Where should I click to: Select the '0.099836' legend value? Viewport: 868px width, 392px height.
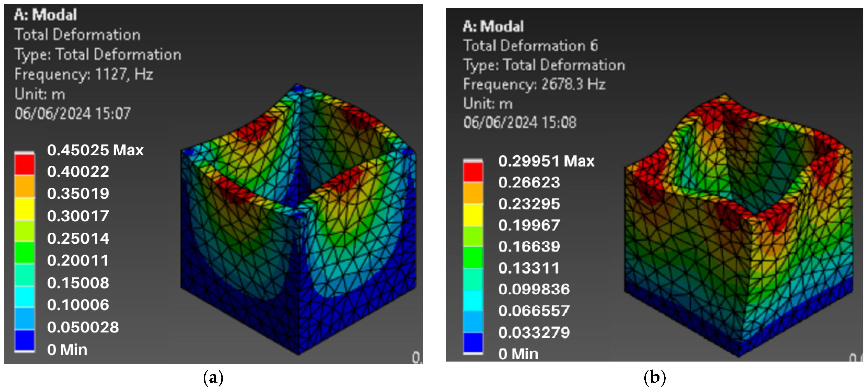tap(534, 289)
